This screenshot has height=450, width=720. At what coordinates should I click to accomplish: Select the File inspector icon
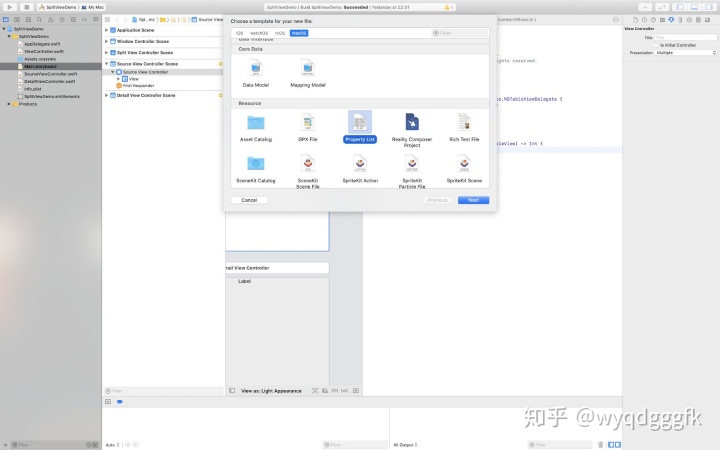(x=636, y=20)
